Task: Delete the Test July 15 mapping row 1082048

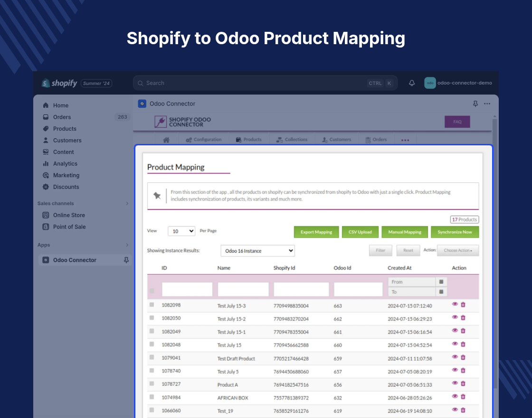Action: tap(463, 344)
